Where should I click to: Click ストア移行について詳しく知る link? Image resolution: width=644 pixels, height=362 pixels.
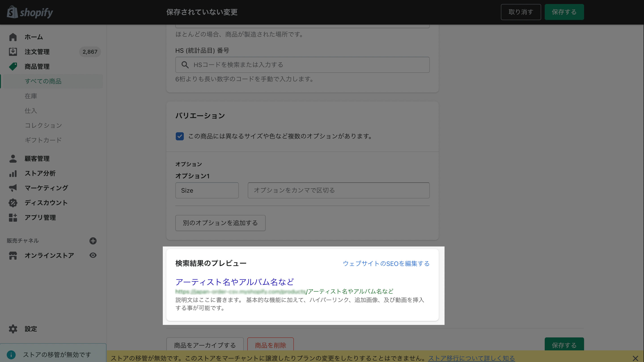coord(472,358)
